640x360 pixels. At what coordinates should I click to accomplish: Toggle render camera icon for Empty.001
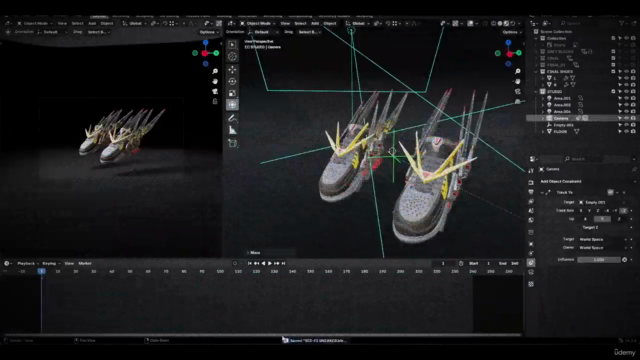633,125
